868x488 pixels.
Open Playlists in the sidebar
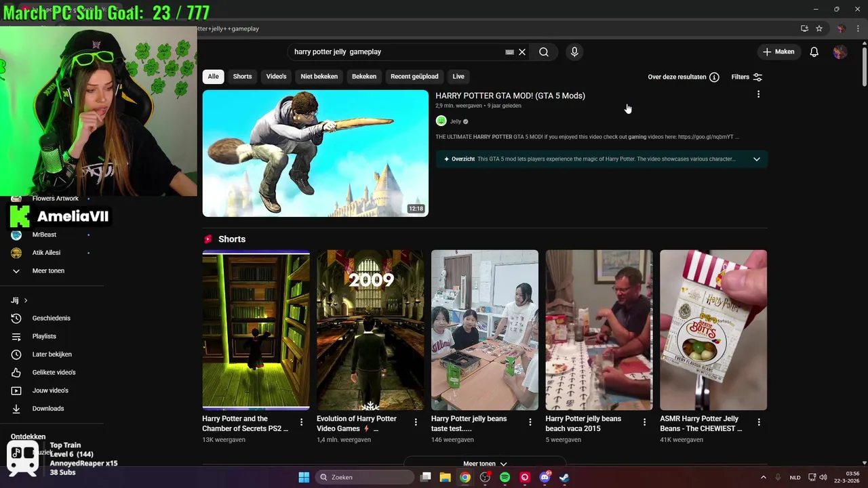point(44,336)
